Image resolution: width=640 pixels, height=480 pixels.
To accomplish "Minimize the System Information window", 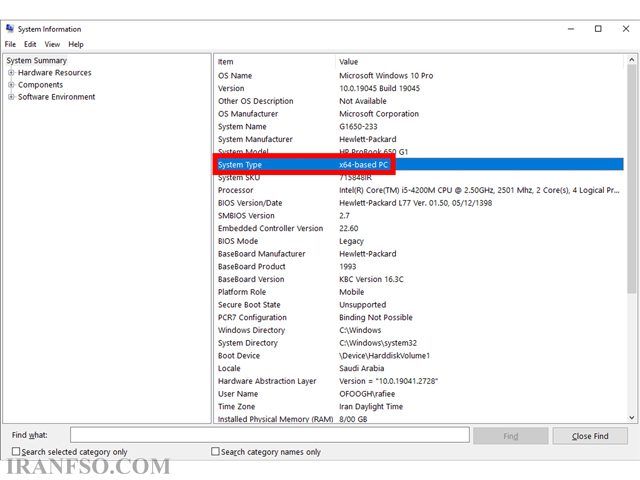I will pyautogui.click(x=571, y=29).
